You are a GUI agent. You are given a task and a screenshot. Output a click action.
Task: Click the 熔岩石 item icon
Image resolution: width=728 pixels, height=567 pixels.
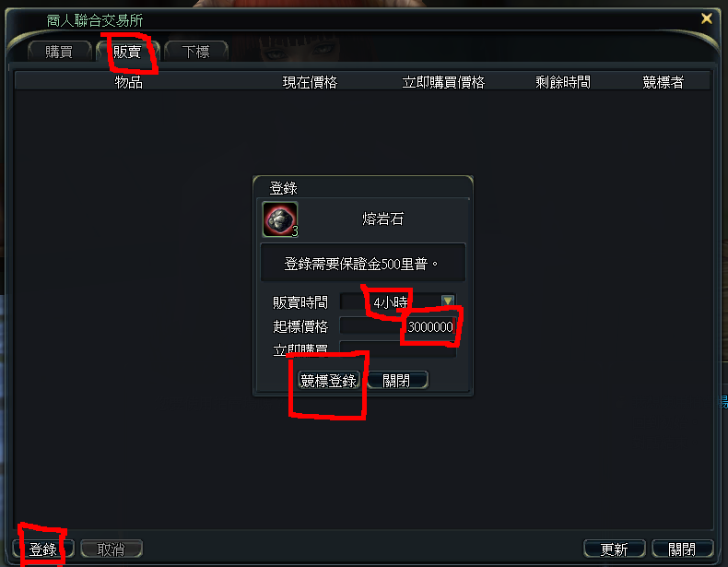[280, 219]
